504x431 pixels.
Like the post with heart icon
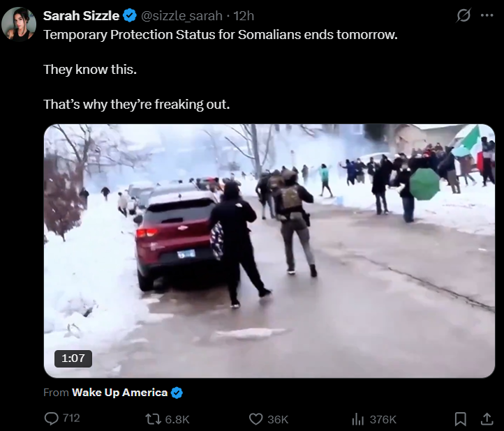[256, 419]
